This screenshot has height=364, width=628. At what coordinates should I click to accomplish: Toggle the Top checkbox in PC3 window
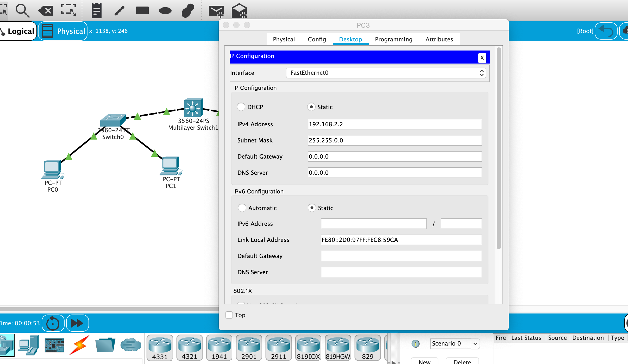pos(229,315)
